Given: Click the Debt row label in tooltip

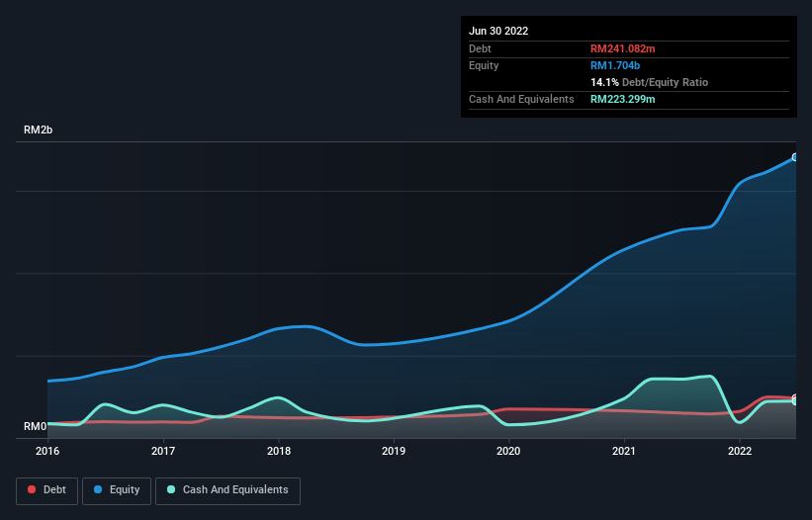Looking at the screenshot, I should (480, 48).
